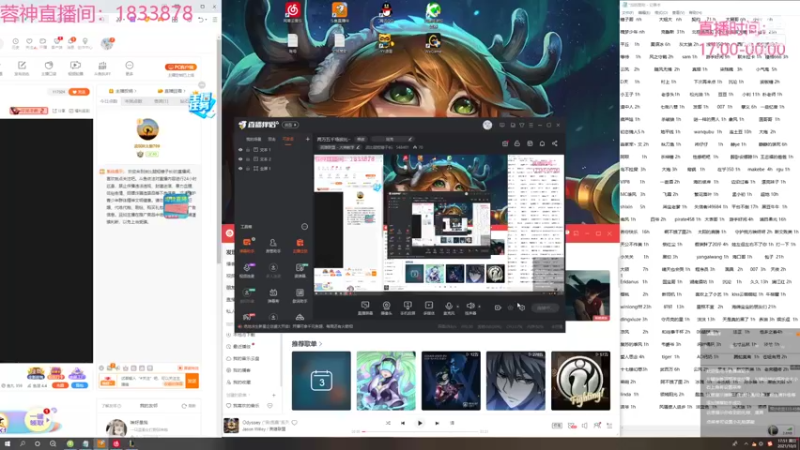The height and width of the screenshot is (450, 800).
Task: Open the gear settings icon near start button
Action: coord(521,307)
